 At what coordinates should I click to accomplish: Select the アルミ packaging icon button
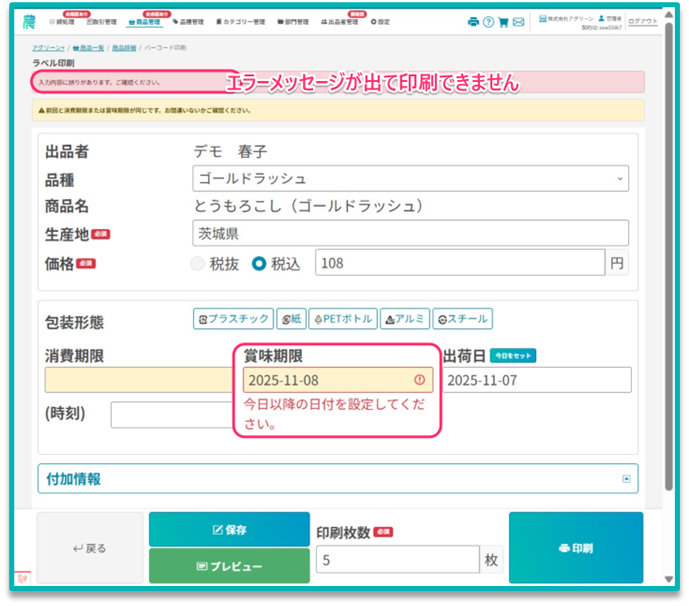point(404,319)
